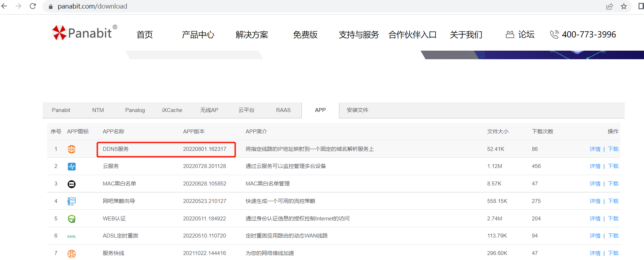Click the 云服务 app icon
This screenshot has width=644, height=260.
(71, 166)
